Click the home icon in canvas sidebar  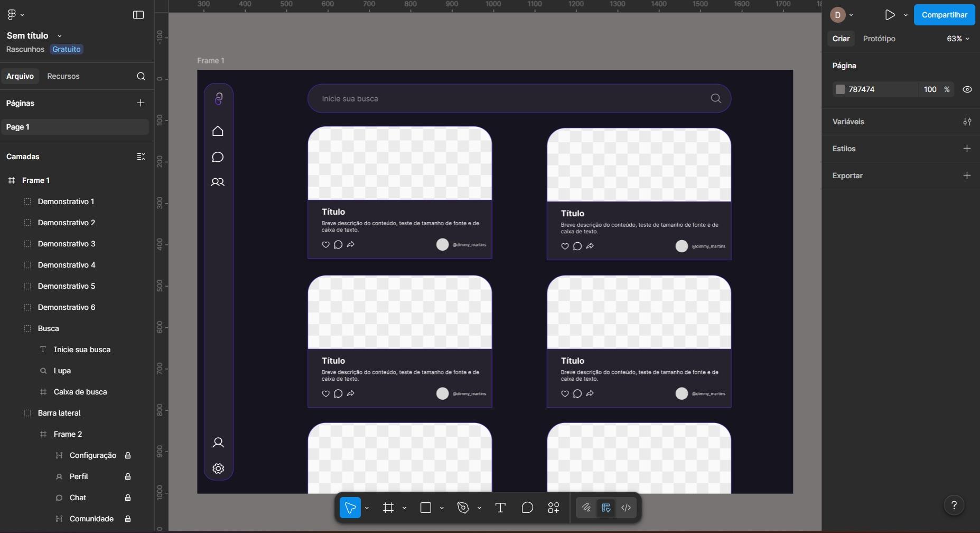(x=218, y=131)
